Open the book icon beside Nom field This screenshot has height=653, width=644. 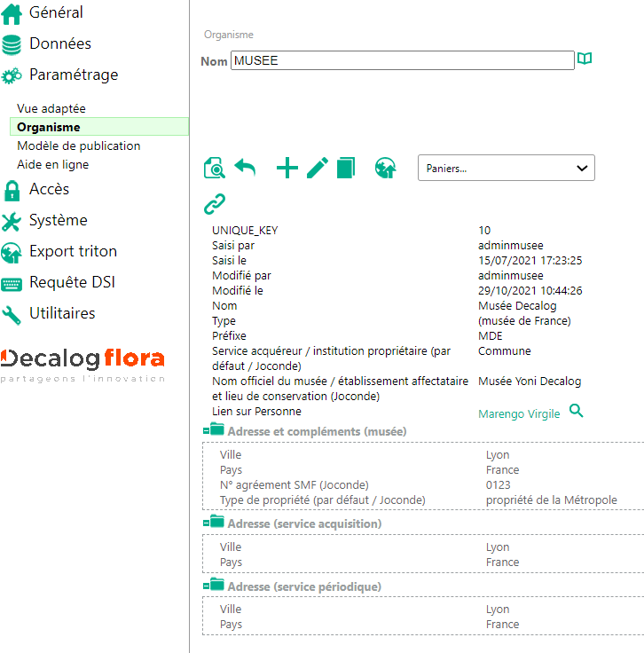585,59
